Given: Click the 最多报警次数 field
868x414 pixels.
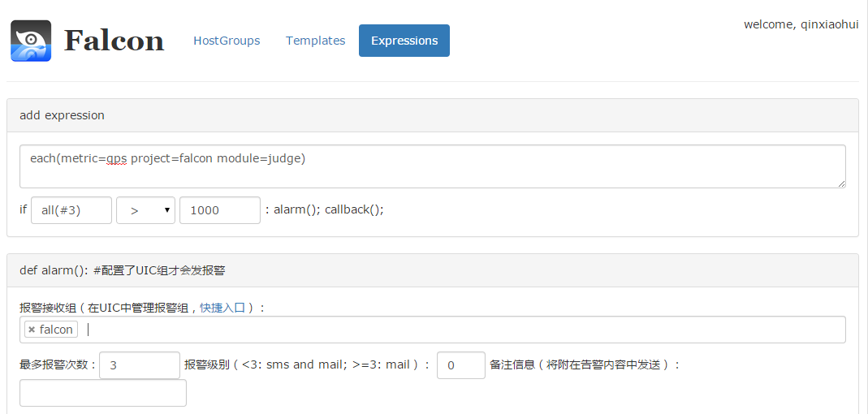Looking at the screenshot, I should coord(140,365).
